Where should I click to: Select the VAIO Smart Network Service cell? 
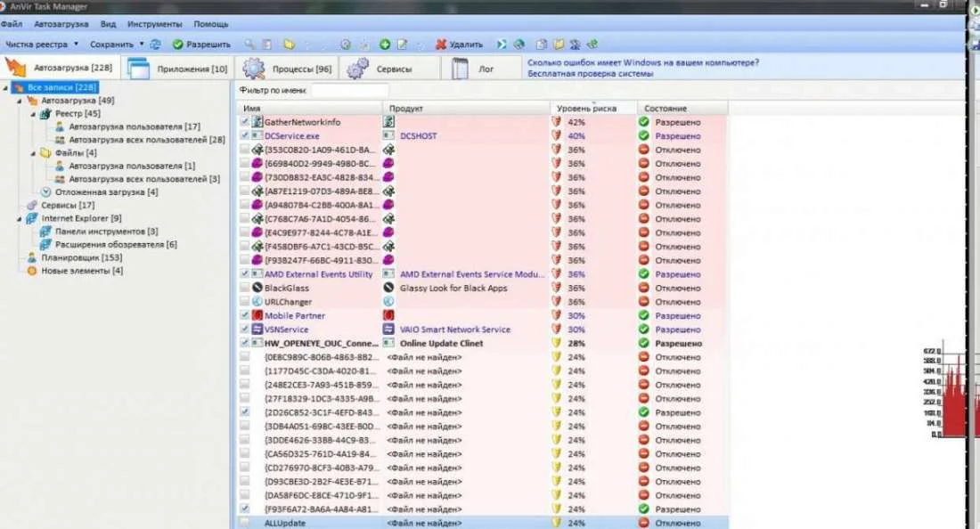click(x=455, y=330)
